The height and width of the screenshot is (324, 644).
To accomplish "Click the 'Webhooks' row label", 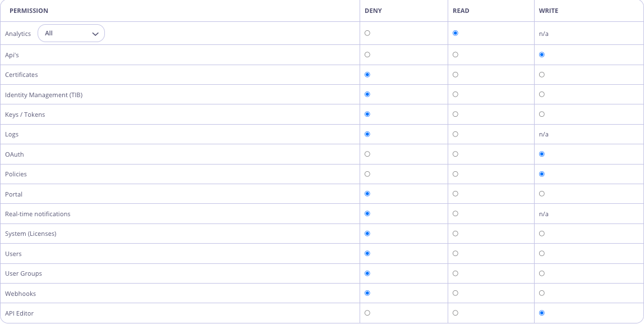I will click(x=20, y=294).
